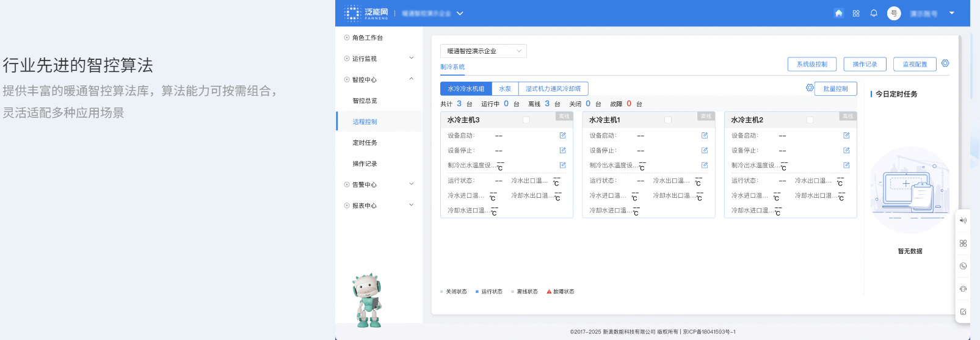Select the 水冷主机2 checkbox

[x=810, y=120]
